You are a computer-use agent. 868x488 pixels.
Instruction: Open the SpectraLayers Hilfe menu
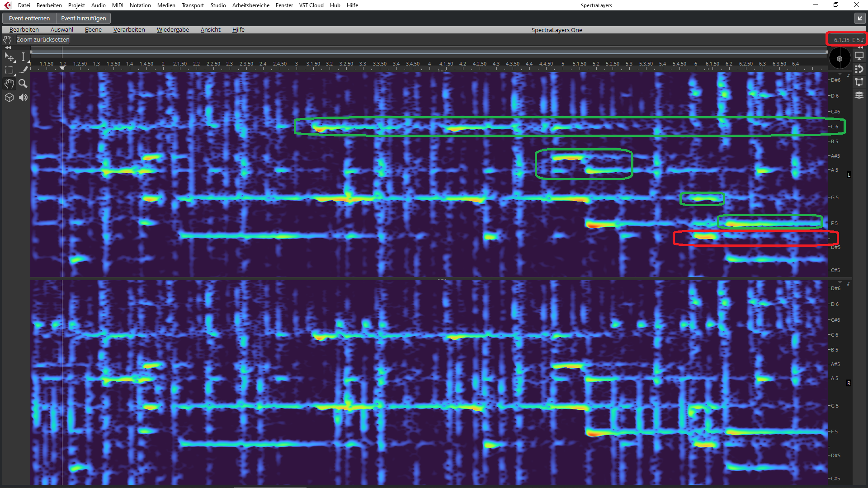point(238,30)
